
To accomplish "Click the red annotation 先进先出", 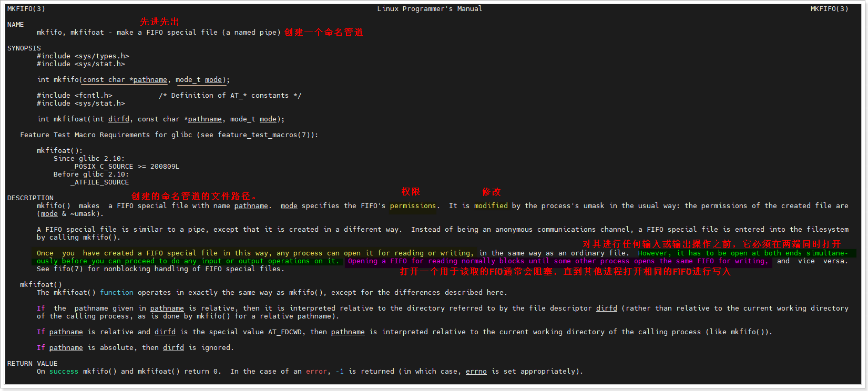I will tap(159, 22).
